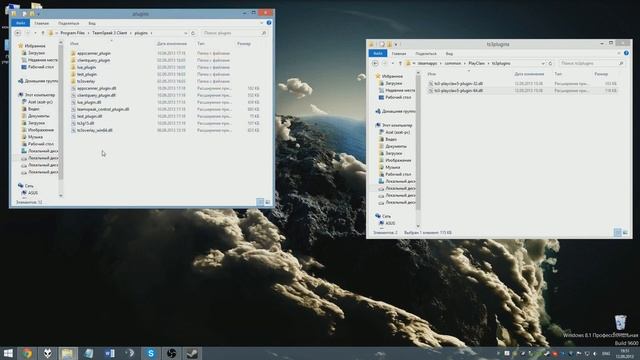Open the Windows Start button
Image resolution: width=640 pixels, height=360 pixels.
(8, 353)
